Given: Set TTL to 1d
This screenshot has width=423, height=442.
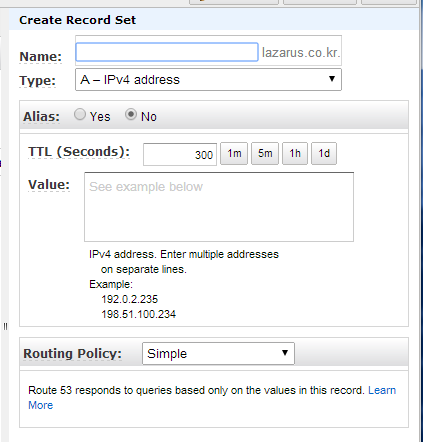Looking at the screenshot, I should pyautogui.click(x=324, y=153).
